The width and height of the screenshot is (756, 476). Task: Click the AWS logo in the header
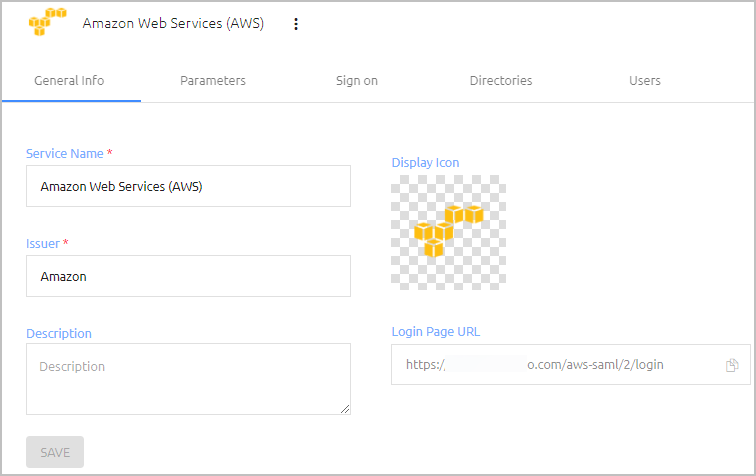click(x=47, y=22)
